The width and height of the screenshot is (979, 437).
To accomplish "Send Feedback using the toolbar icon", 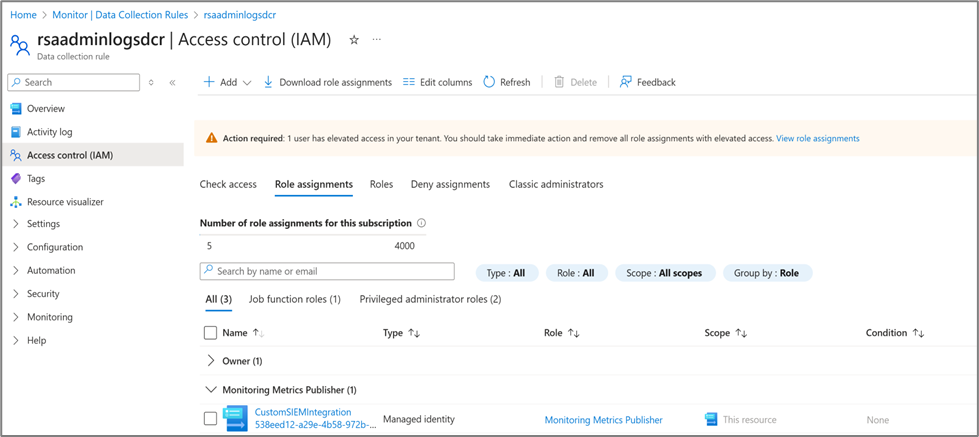I will (x=626, y=82).
